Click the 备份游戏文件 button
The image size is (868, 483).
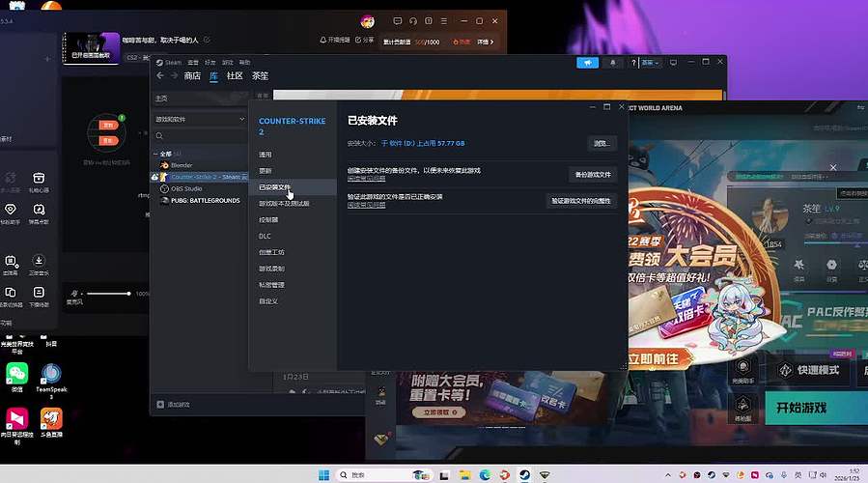[x=592, y=175]
